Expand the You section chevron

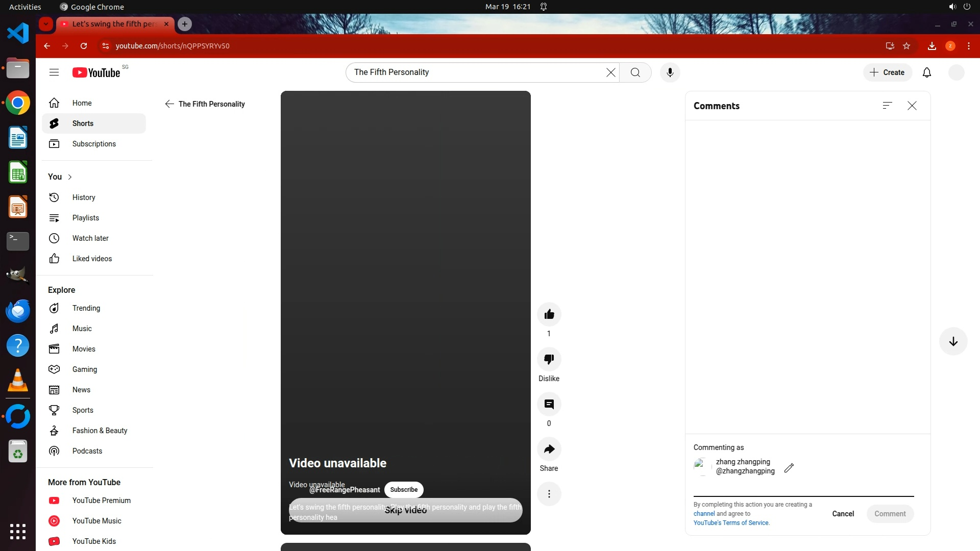[70, 177]
